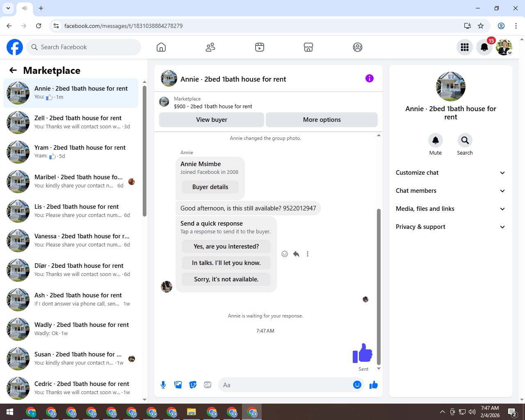The image size is (525, 420).
Task: Show hidden system tray icons
Action: [x=442, y=412]
